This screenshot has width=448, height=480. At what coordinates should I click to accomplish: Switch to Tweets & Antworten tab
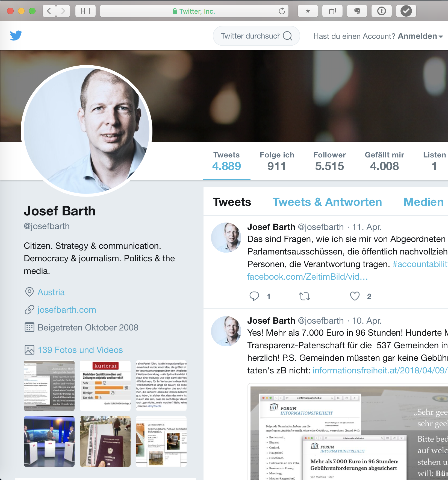coord(327,202)
